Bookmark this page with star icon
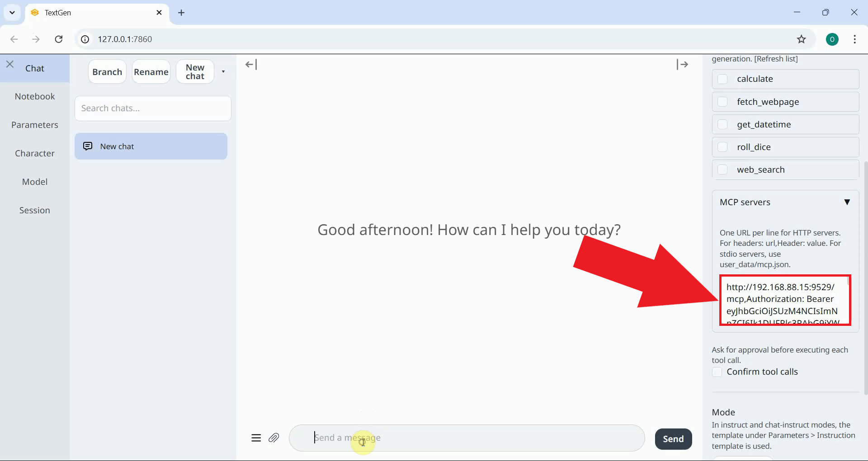The image size is (868, 461). pyautogui.click(x=802, y=39)
